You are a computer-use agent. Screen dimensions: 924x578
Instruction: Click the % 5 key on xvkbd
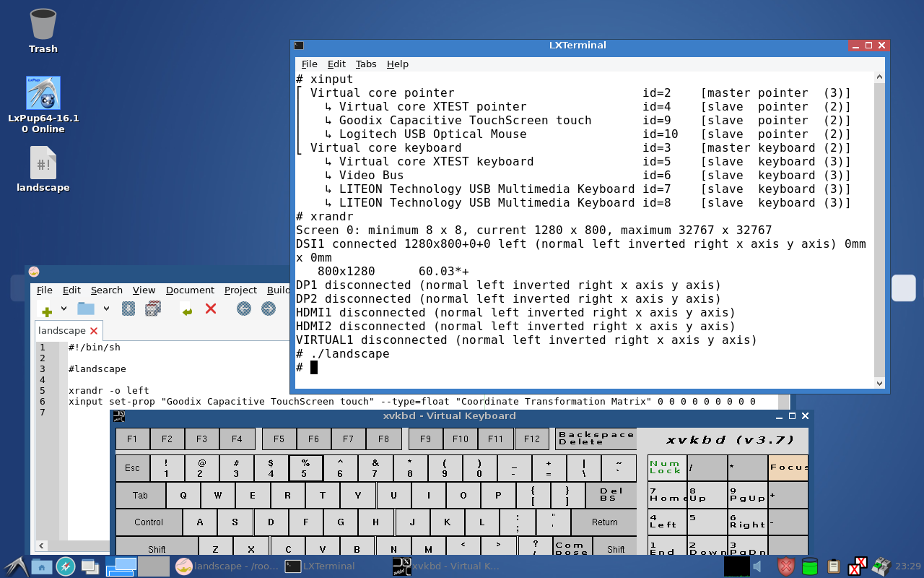coord(305,468)
